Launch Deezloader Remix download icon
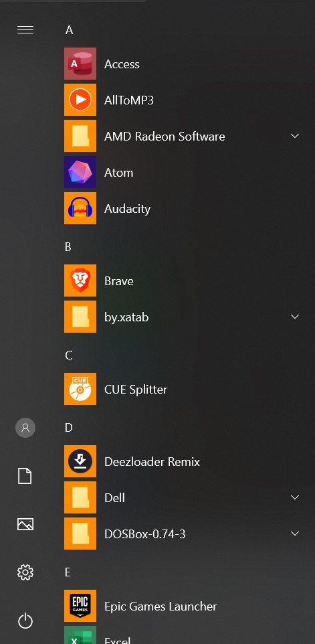 click(x=80, y=461)
